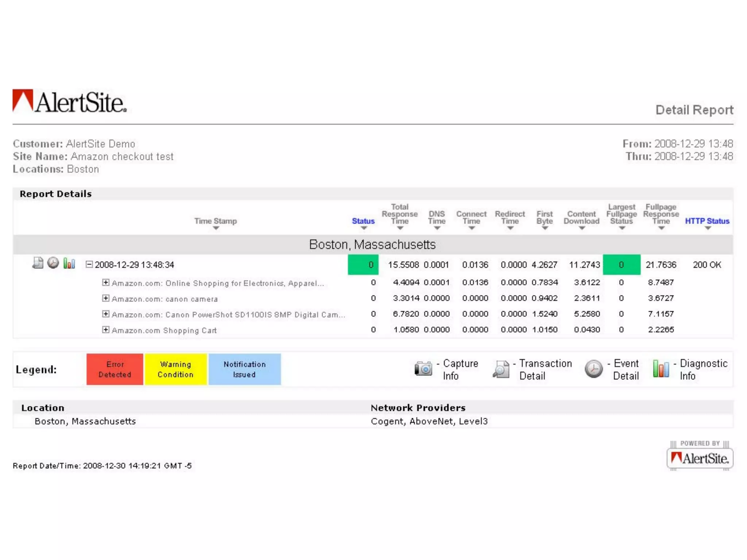Expand the Canon PowerShot SD1100IS step
Viewport: 747px width, 560px height.
point(105,314)
